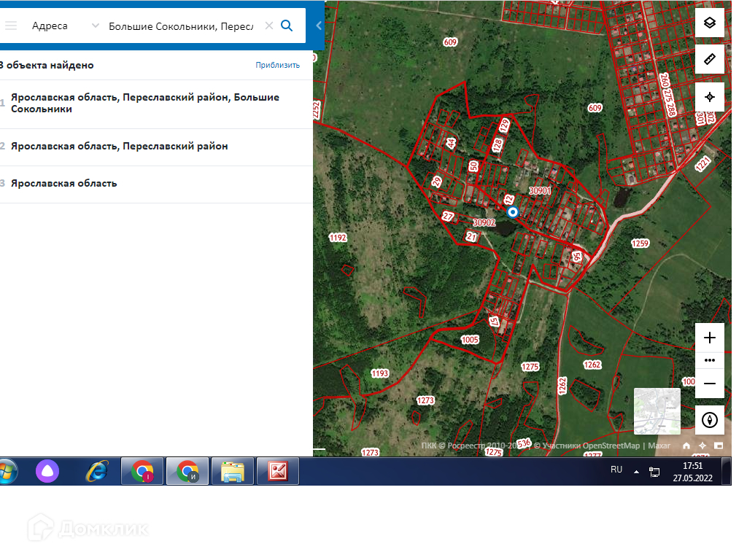Open the three-dots zoom options

coord(709,360)
